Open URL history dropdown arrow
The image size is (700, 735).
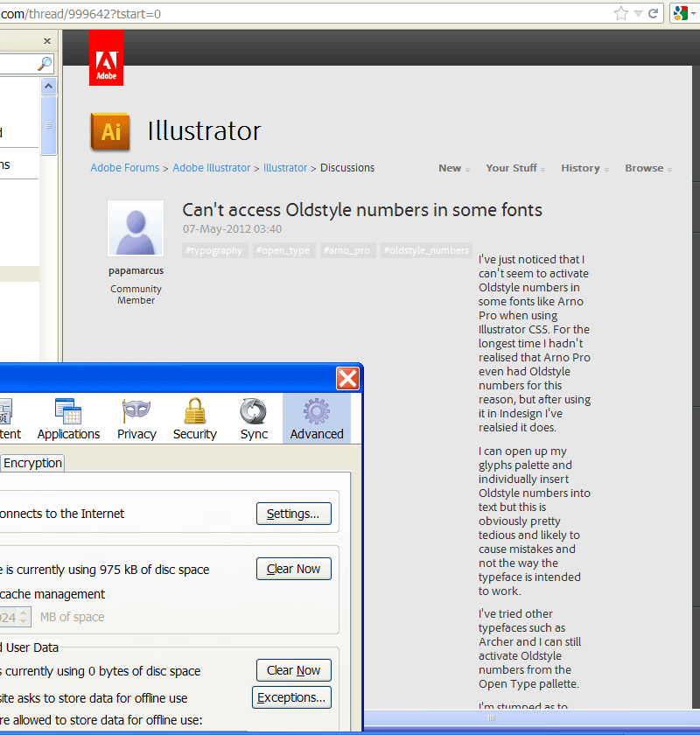click(x=638, y=14)
